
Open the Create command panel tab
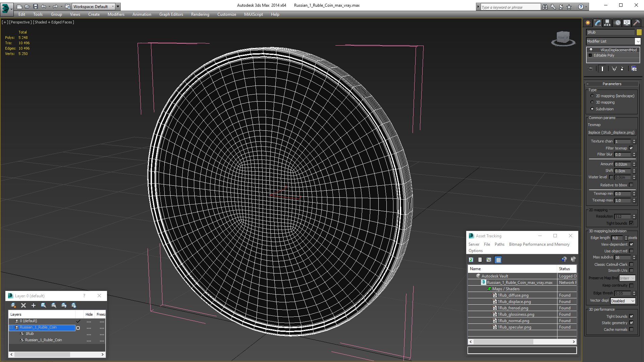[588, 23]
